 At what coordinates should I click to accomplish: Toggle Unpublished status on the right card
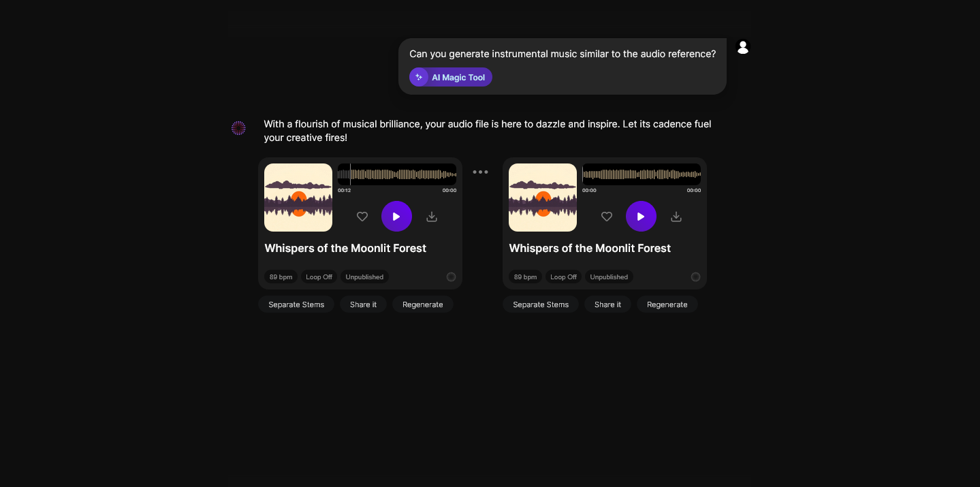(x=609, y=277)
